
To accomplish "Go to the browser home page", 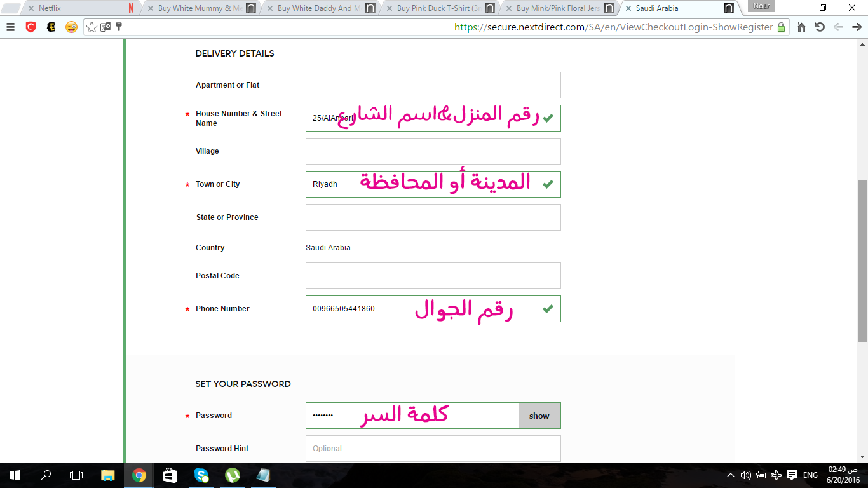I will click(x=801, y=27).
